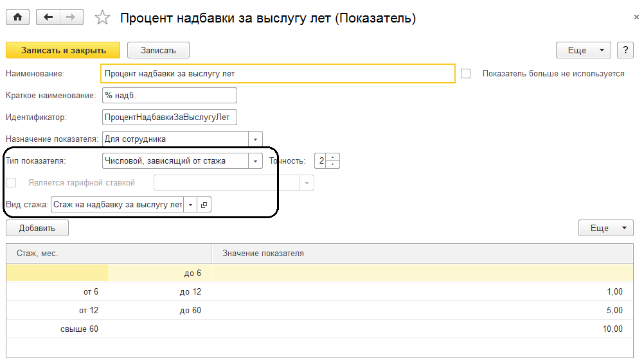The height and width of the screenshot is (362, 644).
Task: Close the form with X icon
Action: (636, 18)
